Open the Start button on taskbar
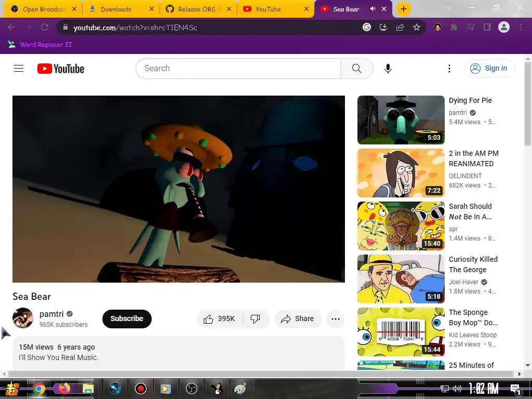The image size is (532, 399). pos(13,389)
